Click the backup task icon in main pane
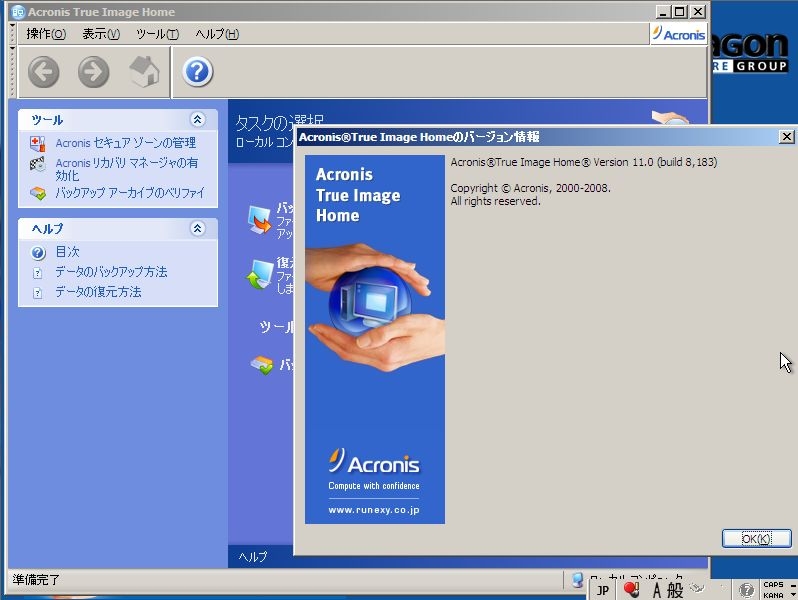This screenshot has width=798, height=600. tap(260, 220)
